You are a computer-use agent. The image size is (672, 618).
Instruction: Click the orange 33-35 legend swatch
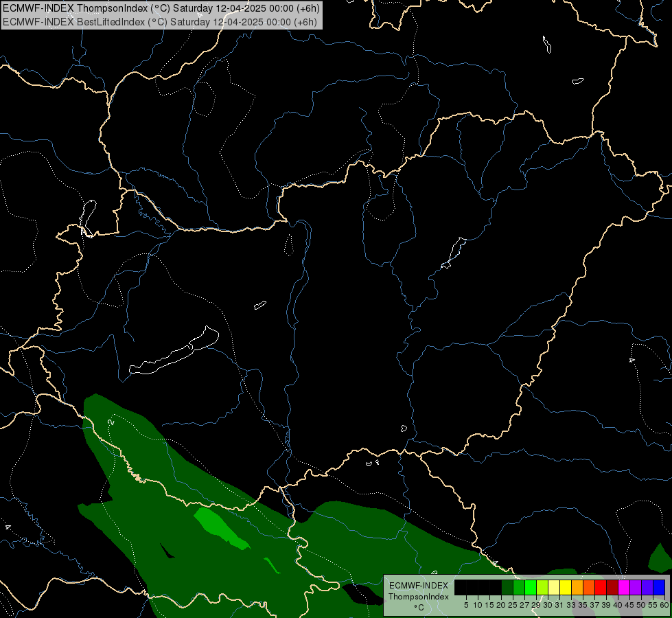click(x=577, y=587)
